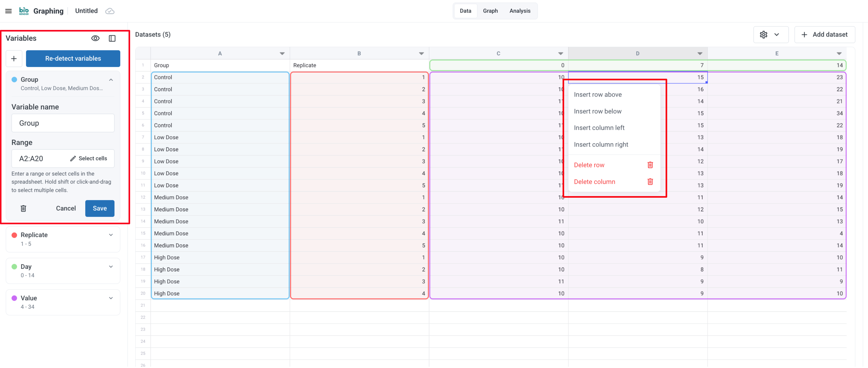
Task: Check the cloud save status icon
Action: pos(110,11)
